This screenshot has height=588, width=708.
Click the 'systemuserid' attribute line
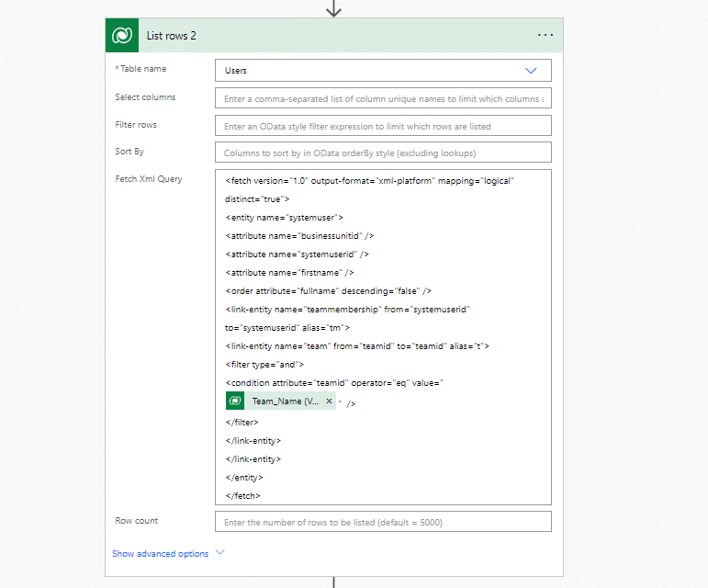click(297, 254)
